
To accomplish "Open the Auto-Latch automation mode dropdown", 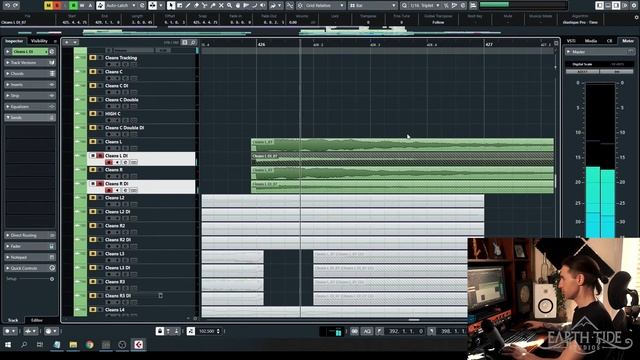I will pyautogui.click(x=121, y=5).
